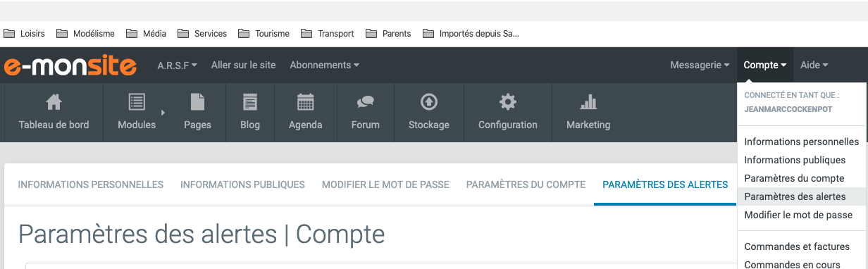Open the Agenda calendar icon
This screenshot has width=868, height=269.
pyautogui.click(x=305, y=102)
